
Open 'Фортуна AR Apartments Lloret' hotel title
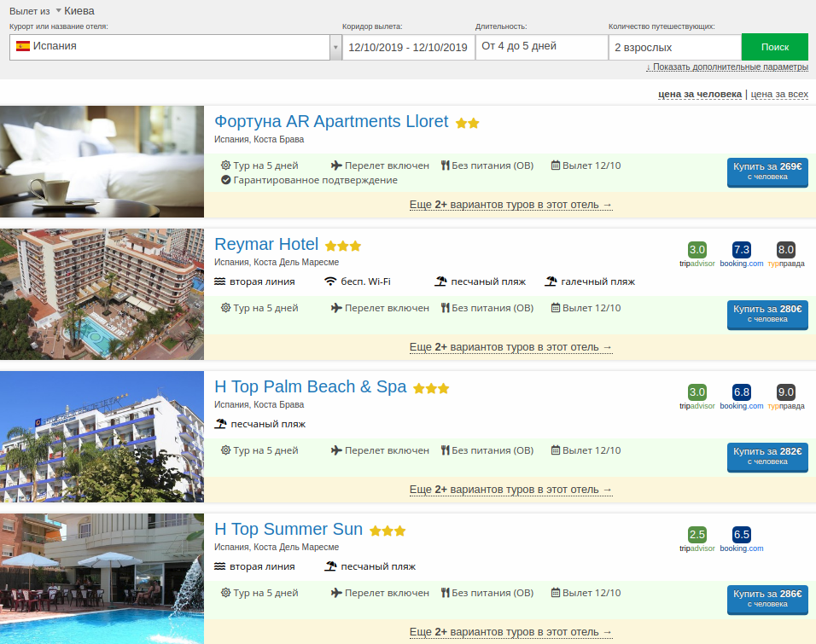click(x=331, y=121)
